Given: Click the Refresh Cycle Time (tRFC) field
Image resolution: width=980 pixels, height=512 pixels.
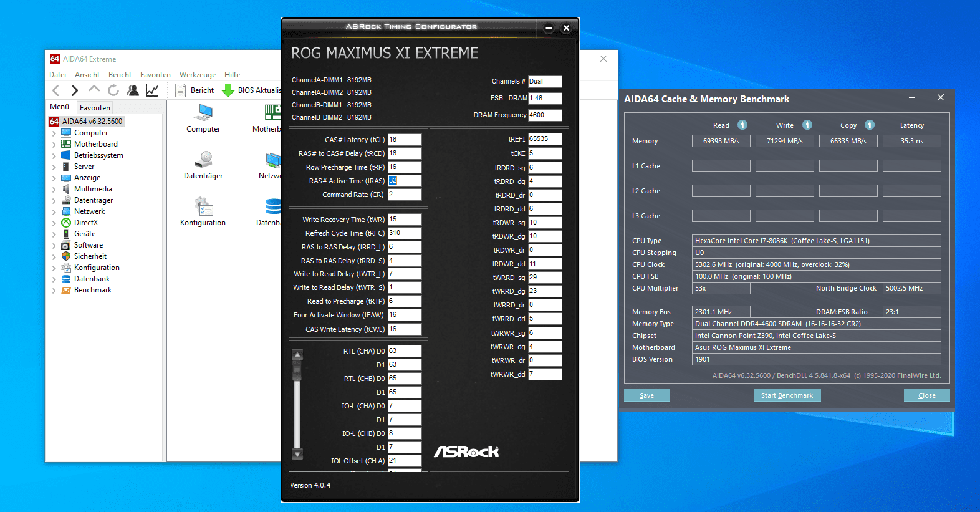Looking at the screenshot, I should 405,233.
